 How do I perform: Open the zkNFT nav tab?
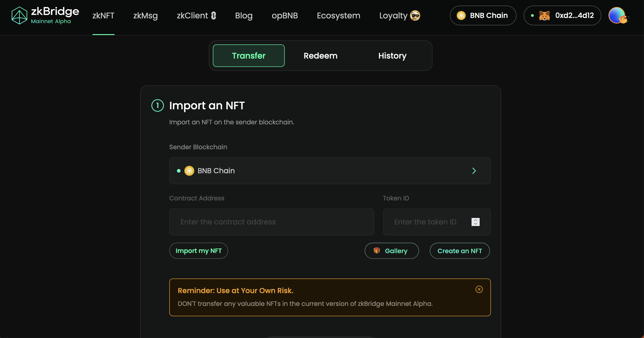pyautogui.click(x=103, y=15)
